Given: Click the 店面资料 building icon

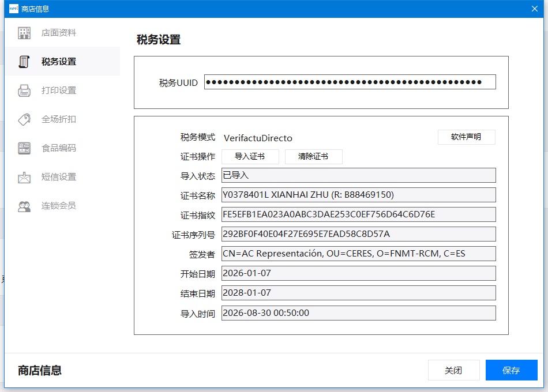Looking at the screenshot, I should (x=24, y=33).
